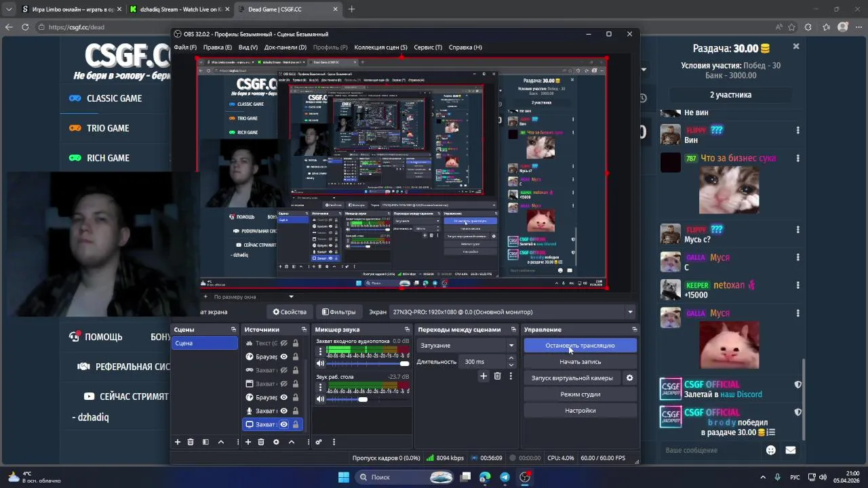Open OBS icon in the taskbar
Viewport: 868px width, 488px height.
point(525,477)
